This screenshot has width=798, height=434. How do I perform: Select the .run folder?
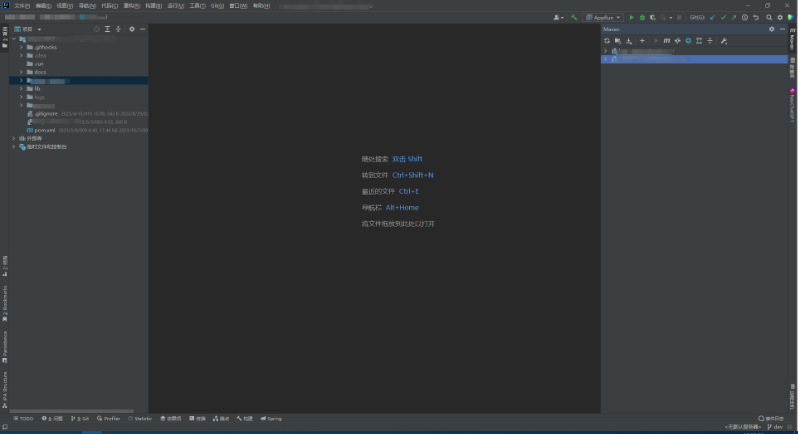click(35, 64)
